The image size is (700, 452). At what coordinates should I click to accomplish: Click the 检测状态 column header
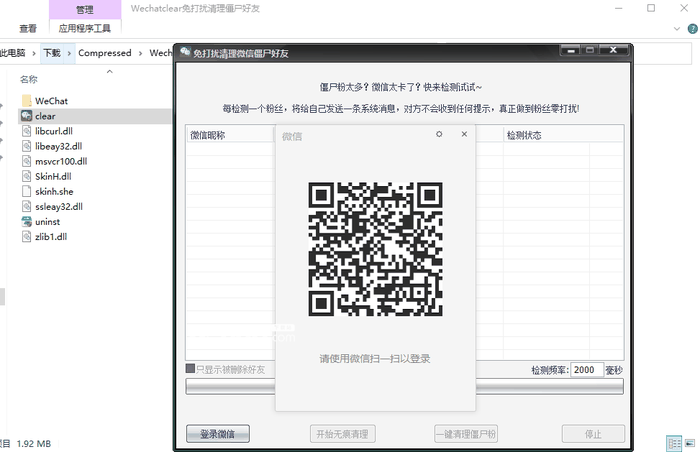[563, 135]
